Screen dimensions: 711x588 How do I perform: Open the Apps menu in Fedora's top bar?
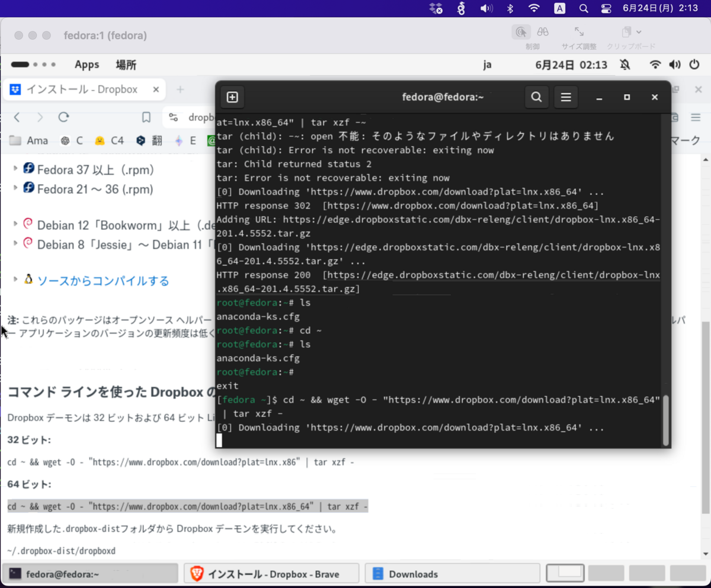[x=87, y=64]
